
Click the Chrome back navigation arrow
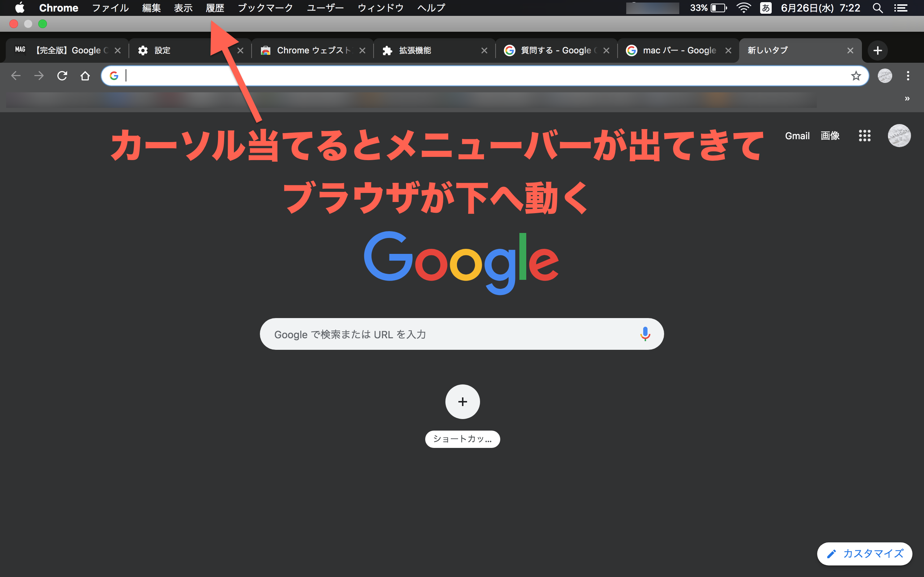[x=15, y=75]
